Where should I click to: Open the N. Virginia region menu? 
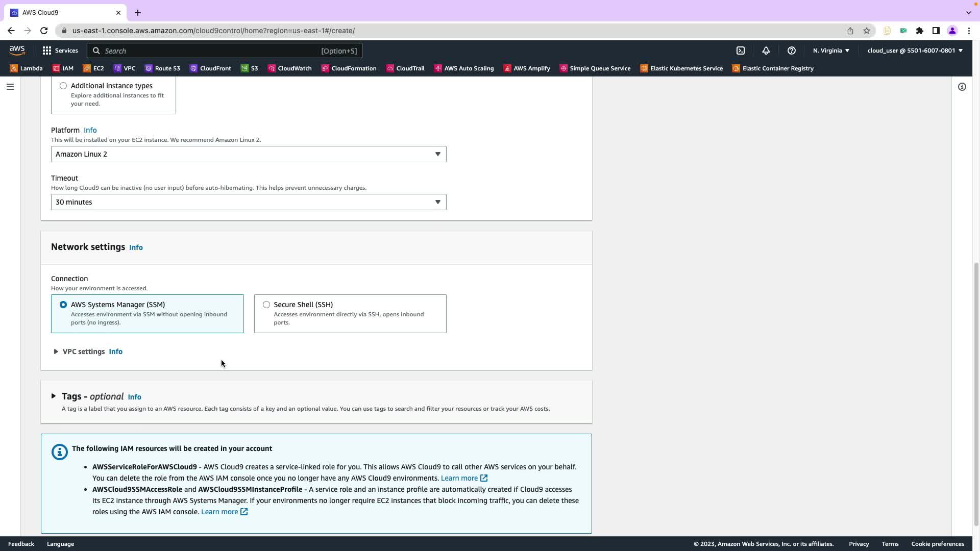pos(831,51)
